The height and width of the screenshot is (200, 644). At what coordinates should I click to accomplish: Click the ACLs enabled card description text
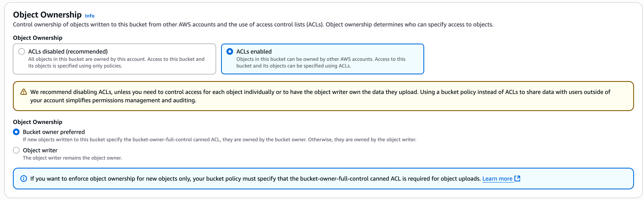(x=321, y=62)
